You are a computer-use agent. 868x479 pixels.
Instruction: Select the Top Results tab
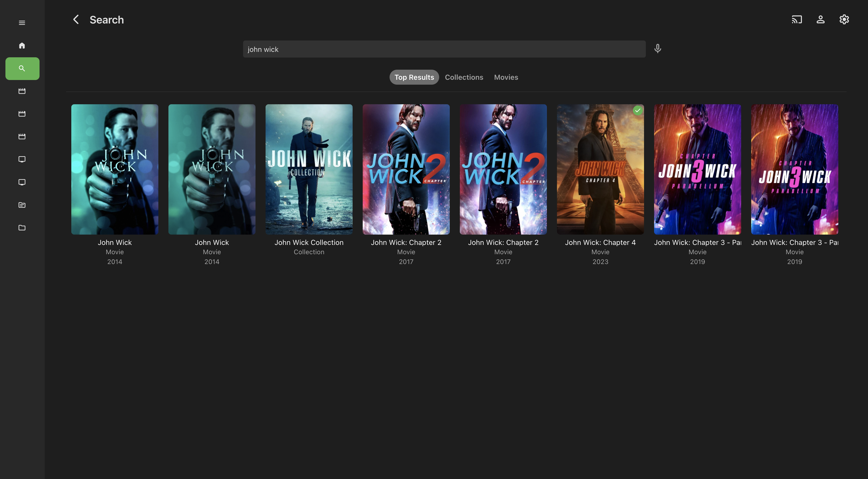tap(414, 77)
